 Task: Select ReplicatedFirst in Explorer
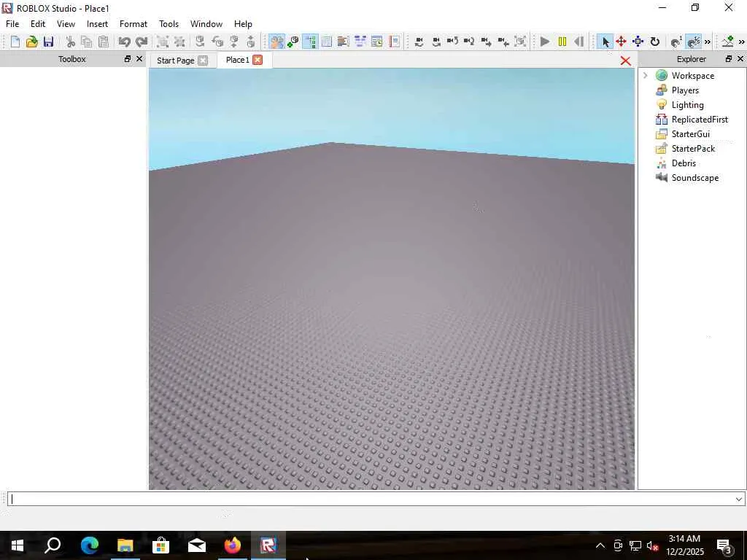pyautogui.click(x=700, y=120)
